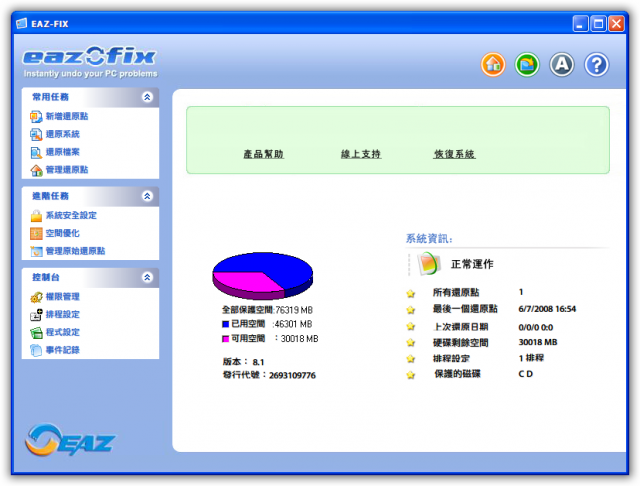
Task: Click the 進階任務 panel title
Action: click(51, 196)
